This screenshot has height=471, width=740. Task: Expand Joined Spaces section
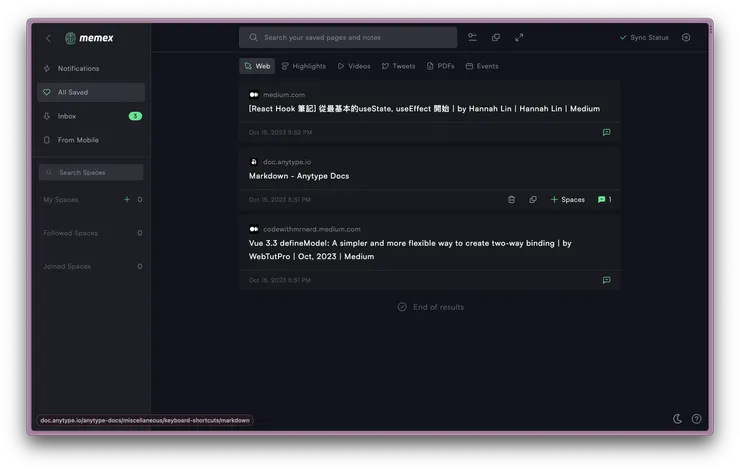[x=67, y=267]
